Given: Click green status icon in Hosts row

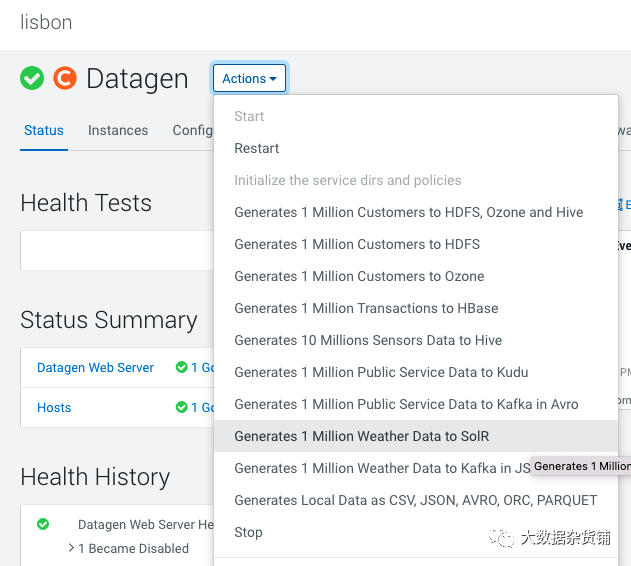Looking at the screenshot, I should click(x=182, y=407).
